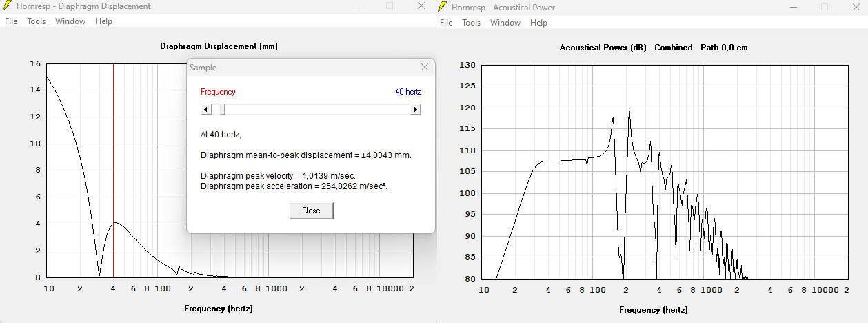Close the Diaphragm Displacement window

click(x=421, y=6)
